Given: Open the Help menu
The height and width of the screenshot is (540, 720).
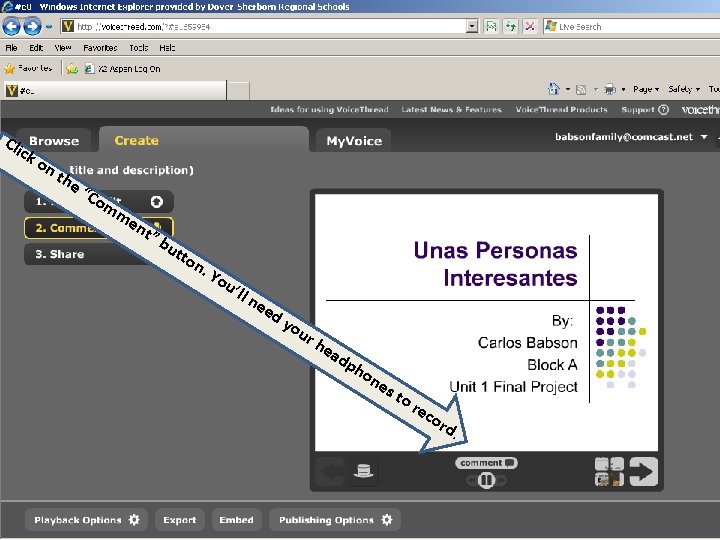Looking at the screenshot, I should (x=167, y=48).
